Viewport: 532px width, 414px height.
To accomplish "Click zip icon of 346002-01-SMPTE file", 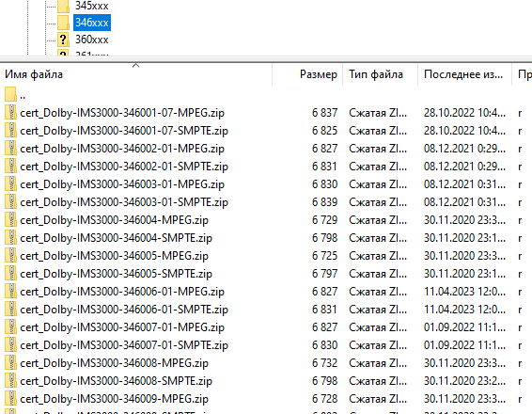I will (10, 166).
